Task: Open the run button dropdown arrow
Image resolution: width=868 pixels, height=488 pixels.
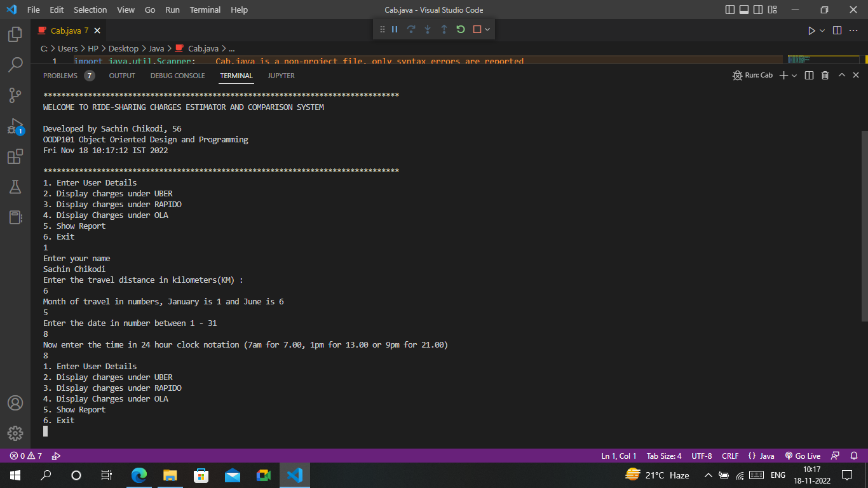Action: pos(822,30)
